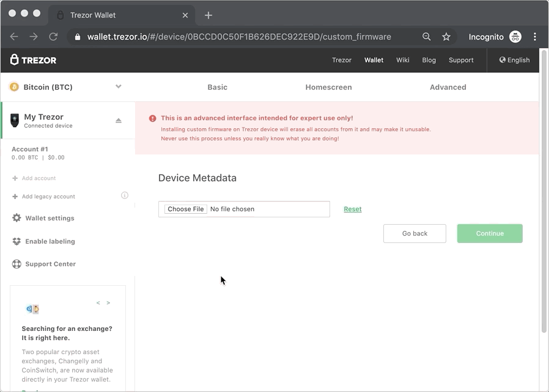The height and width of the screenshot is (392, 549).
Task: Click the Trezor logo in the header
Action: [33, 60]
